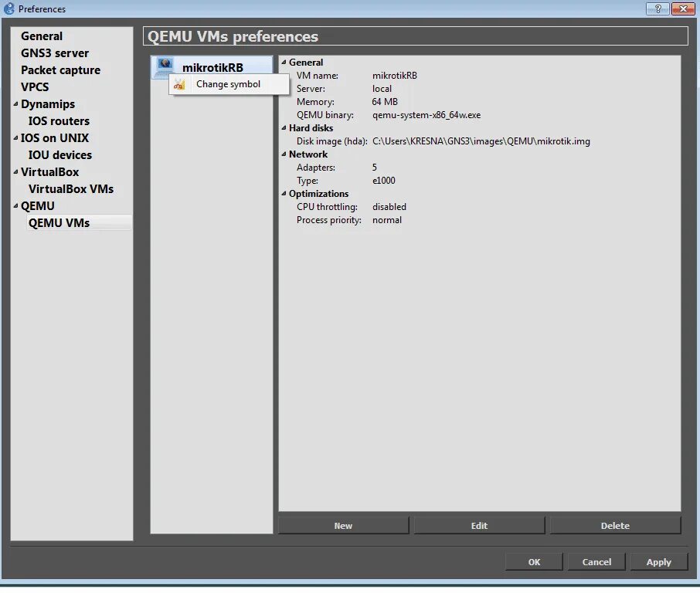Click the qemu-system-x86_64w.exe binary value

[x=426, y=115]
